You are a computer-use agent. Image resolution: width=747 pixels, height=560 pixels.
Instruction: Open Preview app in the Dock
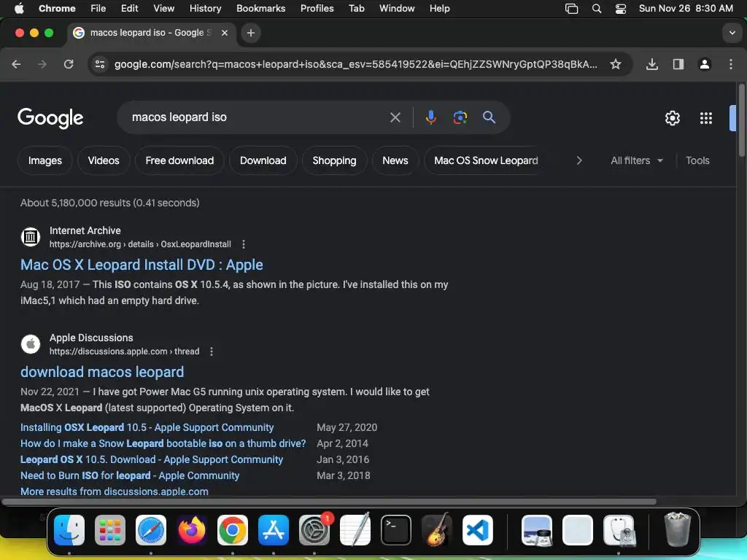click(537, 529)
